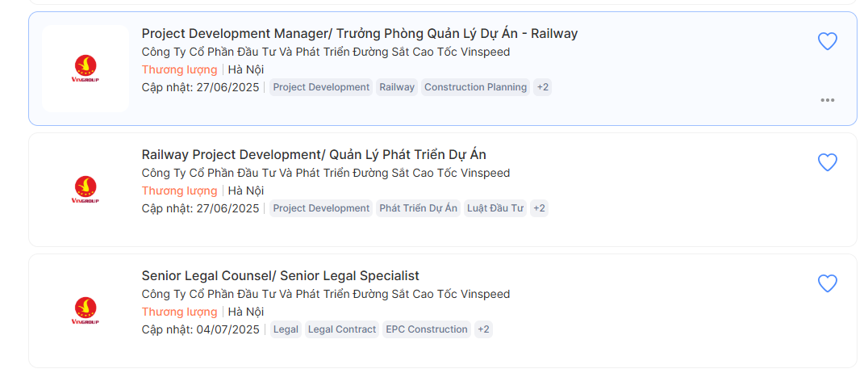Select the Legal Contract tag
Viewport: 868px width, 373px height.
coord(341,329)
